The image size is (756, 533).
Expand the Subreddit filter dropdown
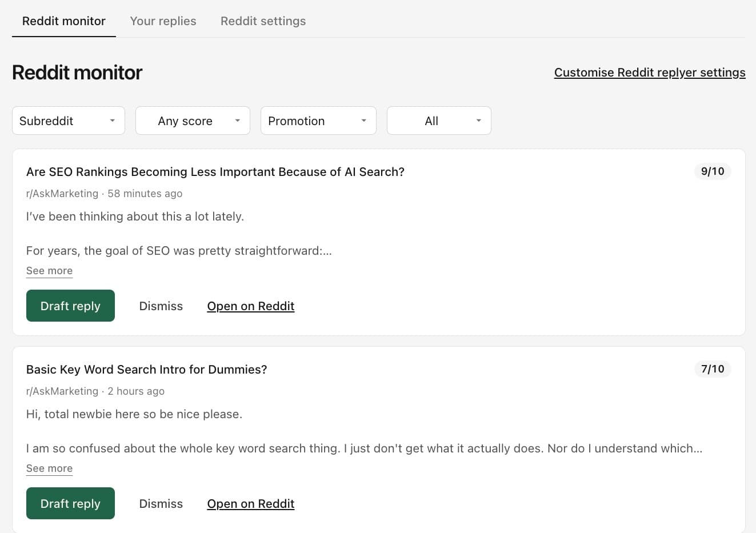click(69, 121)
